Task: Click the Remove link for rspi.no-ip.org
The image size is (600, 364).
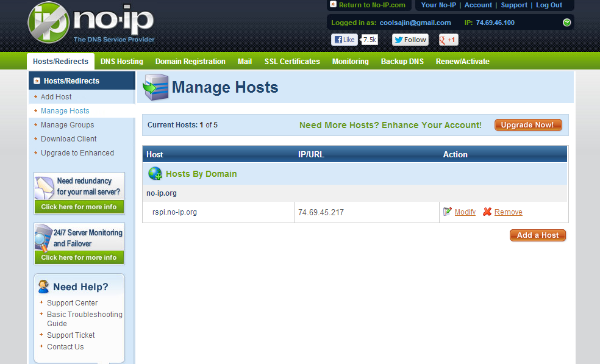Action: [x=508, y=212]
